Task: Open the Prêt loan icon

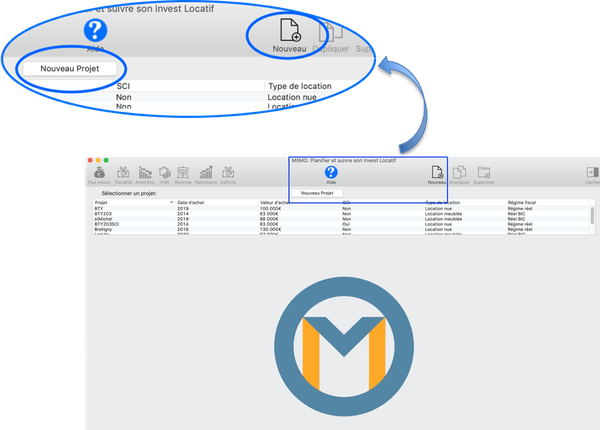Action: [x=165, y=173]
